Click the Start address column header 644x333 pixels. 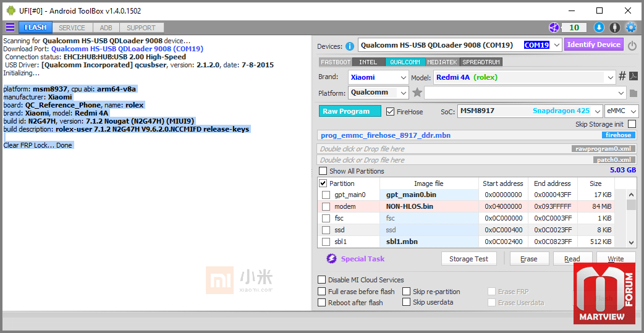[503, 183]
